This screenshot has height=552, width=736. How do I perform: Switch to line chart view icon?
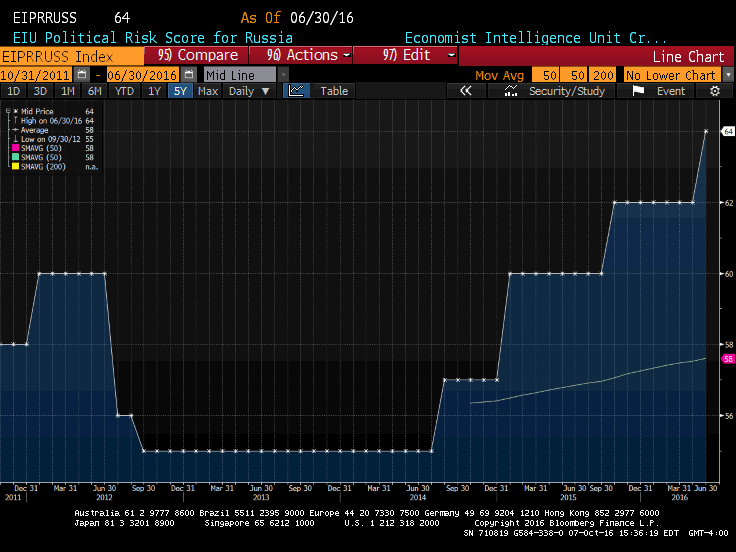(x=296, y=91)
